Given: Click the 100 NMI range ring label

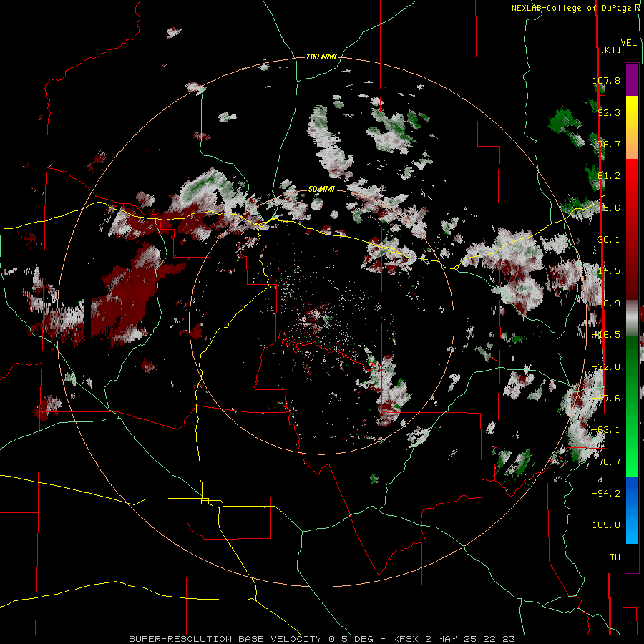Looking at the screenshot, I should click(x=321, y=57).
